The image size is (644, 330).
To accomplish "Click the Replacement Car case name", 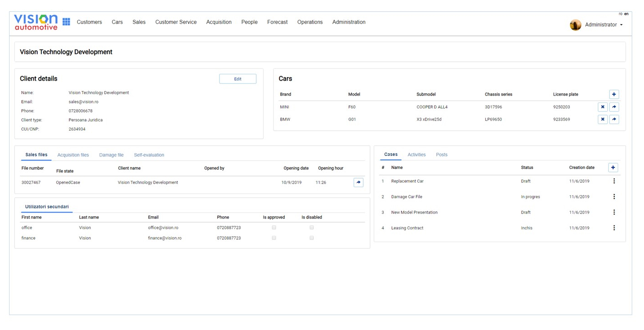I will click(407, 181).
